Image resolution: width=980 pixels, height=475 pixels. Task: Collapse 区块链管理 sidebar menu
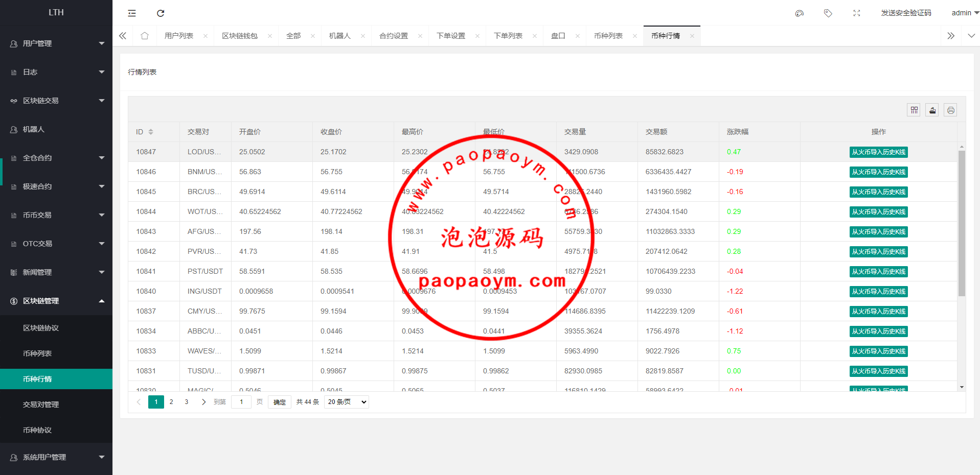[x=56, y=301]
